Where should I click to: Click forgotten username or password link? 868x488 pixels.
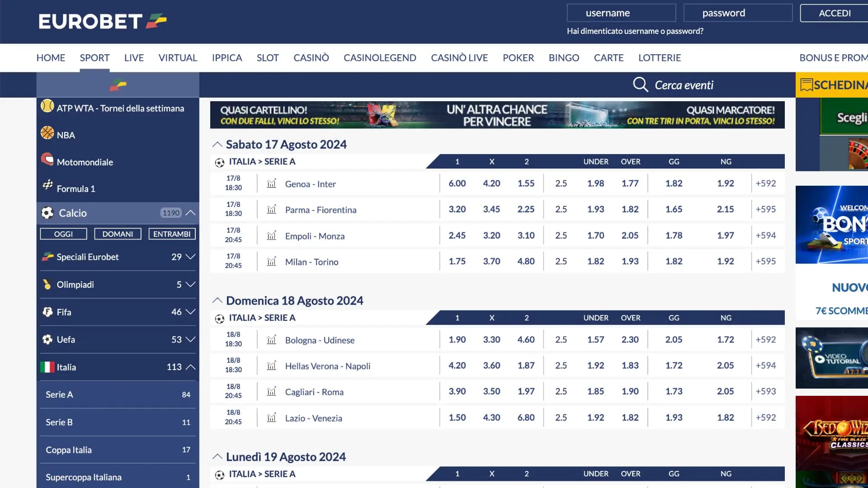[x=635, y=31]
